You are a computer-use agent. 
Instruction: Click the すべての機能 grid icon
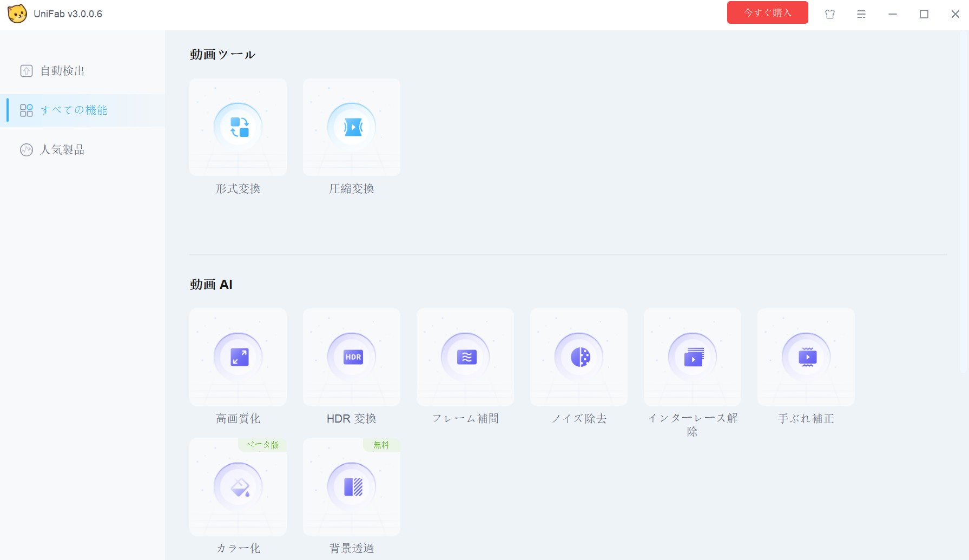27,110
